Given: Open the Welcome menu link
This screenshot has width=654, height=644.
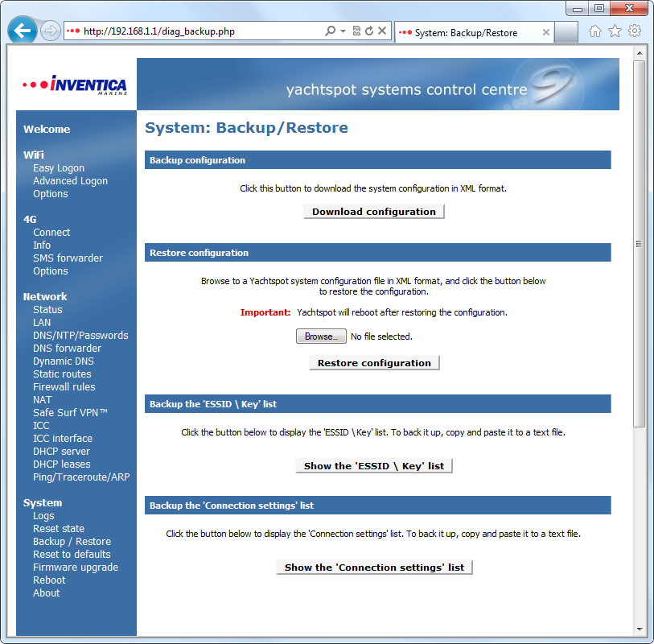Looking at the screenshot, I should (47, 130).
